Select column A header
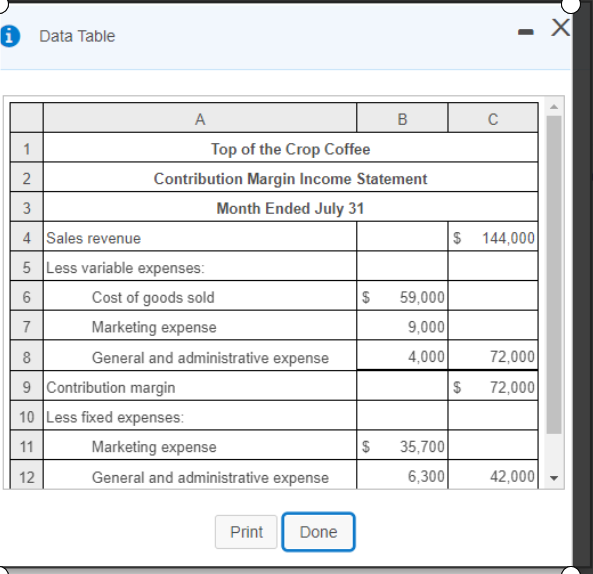Screen dimensions: 593x574 (200, 118)
